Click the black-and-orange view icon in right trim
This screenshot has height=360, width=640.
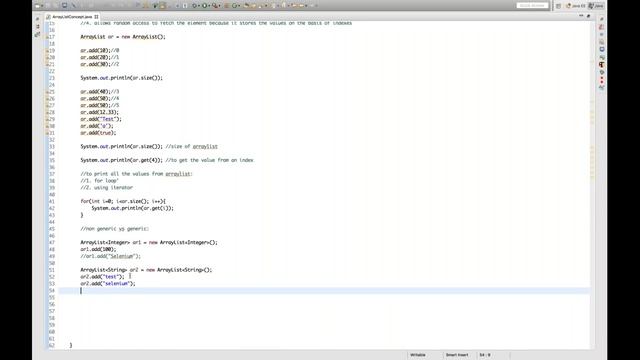(x=602, y=64)
